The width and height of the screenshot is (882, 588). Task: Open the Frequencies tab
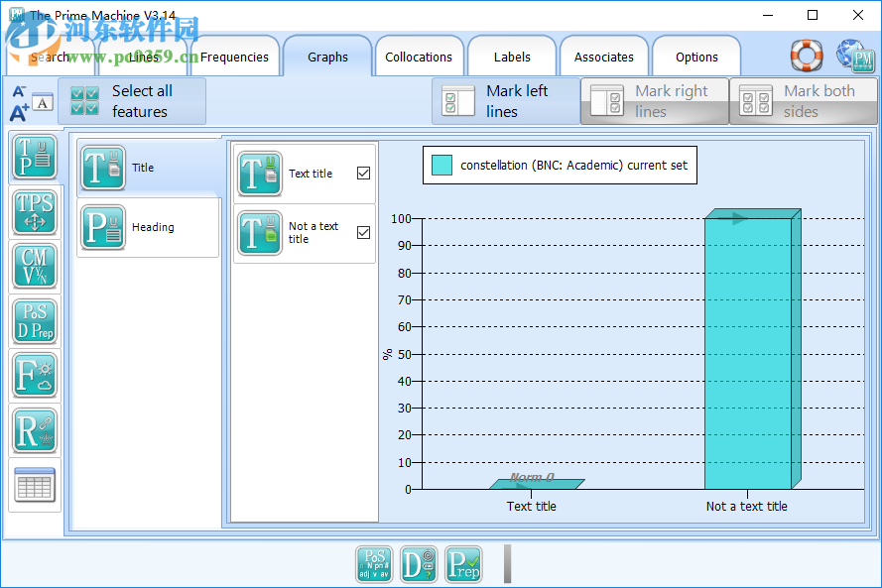point(234,58)
